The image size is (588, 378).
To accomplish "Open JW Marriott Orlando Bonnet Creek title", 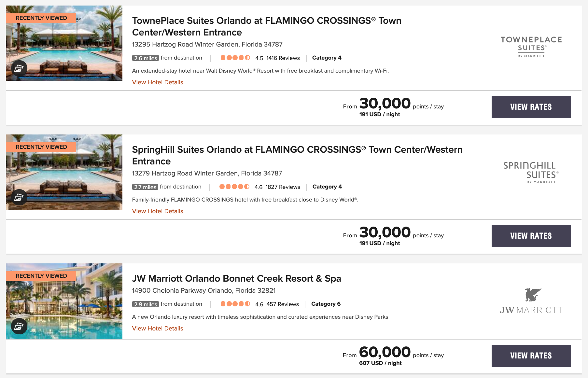I will click(x=236, y=279).
